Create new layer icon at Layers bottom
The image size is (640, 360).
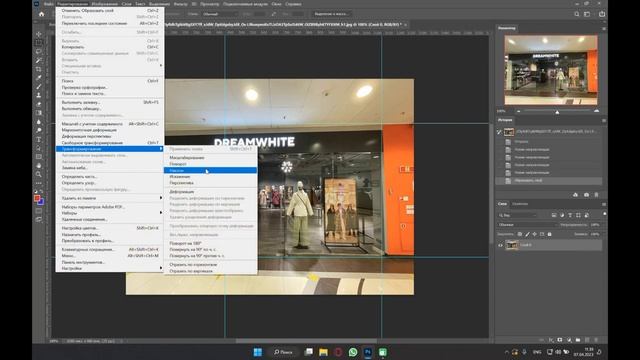pos(587,340)
